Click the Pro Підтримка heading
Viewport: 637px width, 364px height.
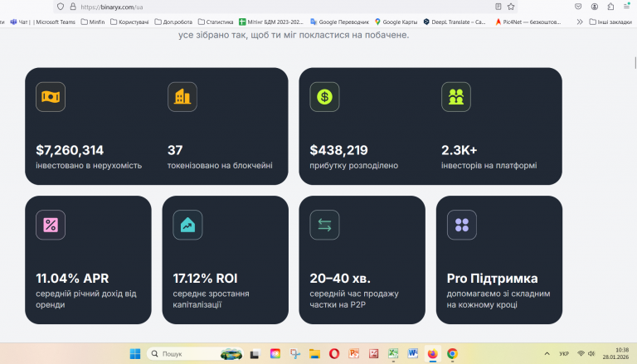tap(493, 279)
